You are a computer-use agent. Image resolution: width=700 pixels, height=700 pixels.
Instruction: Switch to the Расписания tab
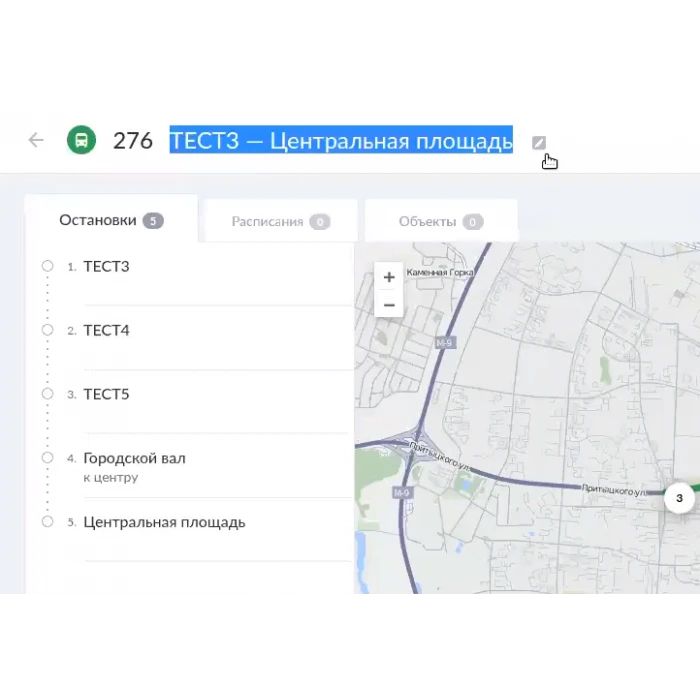pyautogui.click(x=280, y=222)
